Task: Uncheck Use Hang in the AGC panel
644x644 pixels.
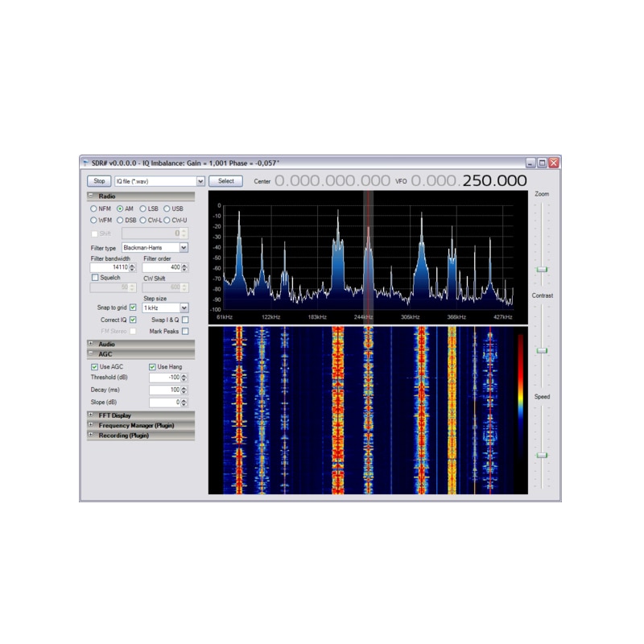Action: click(153, 367)
